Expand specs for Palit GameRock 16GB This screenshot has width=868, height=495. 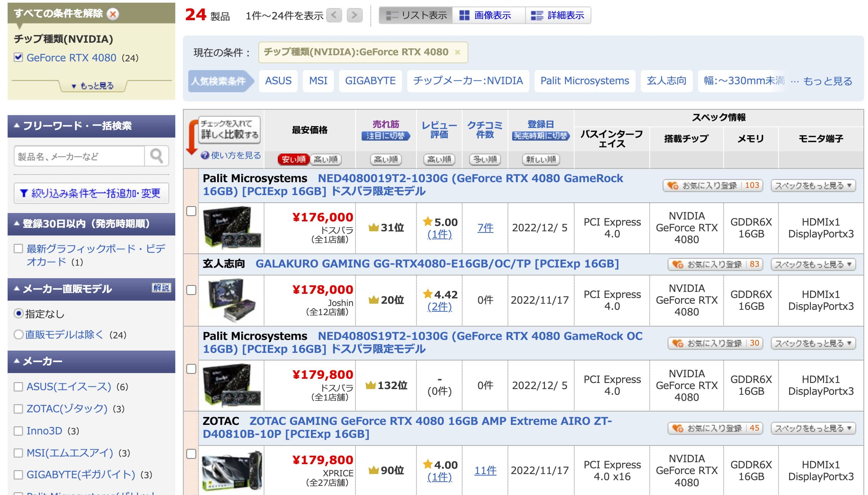click(x=813, y=186)
